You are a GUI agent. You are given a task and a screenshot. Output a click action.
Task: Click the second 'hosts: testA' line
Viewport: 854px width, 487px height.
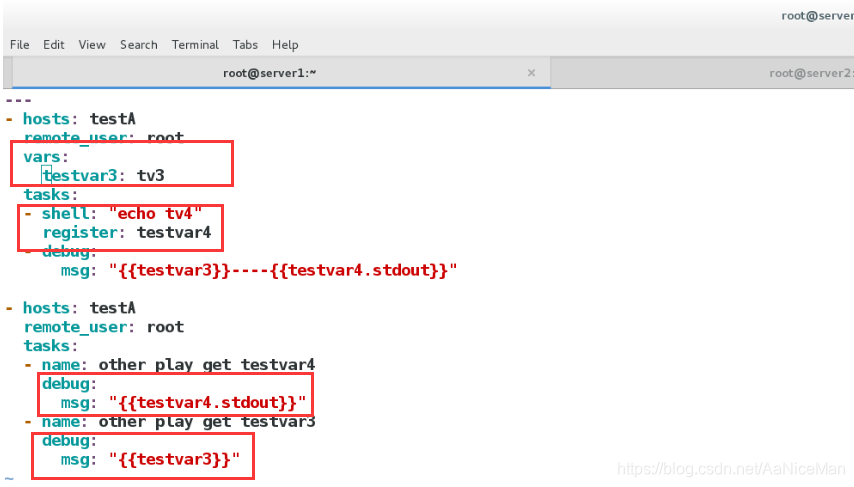coord(70,308)
